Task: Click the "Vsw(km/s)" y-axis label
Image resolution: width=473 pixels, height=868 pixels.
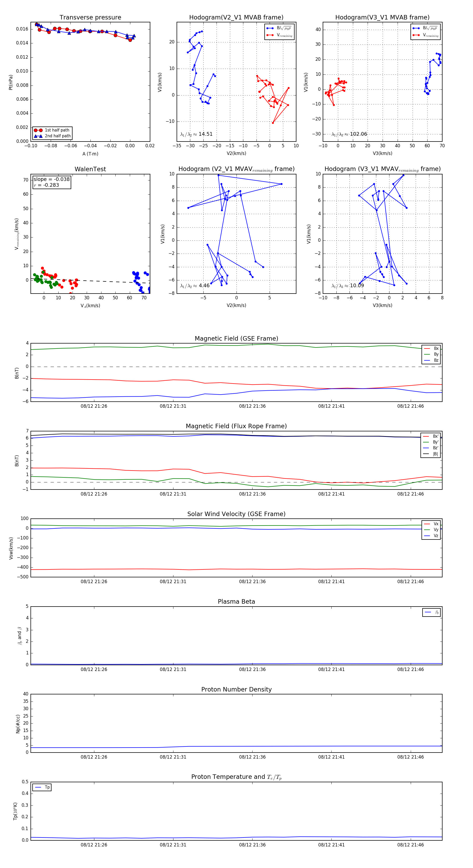Action: pyautogui.click(x=11, y=548)
